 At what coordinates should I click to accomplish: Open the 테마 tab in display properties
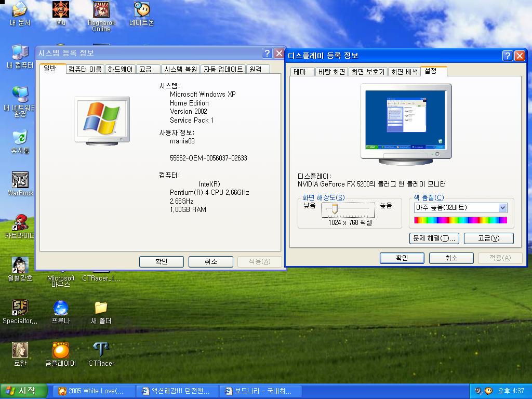(x=302, y=72)
